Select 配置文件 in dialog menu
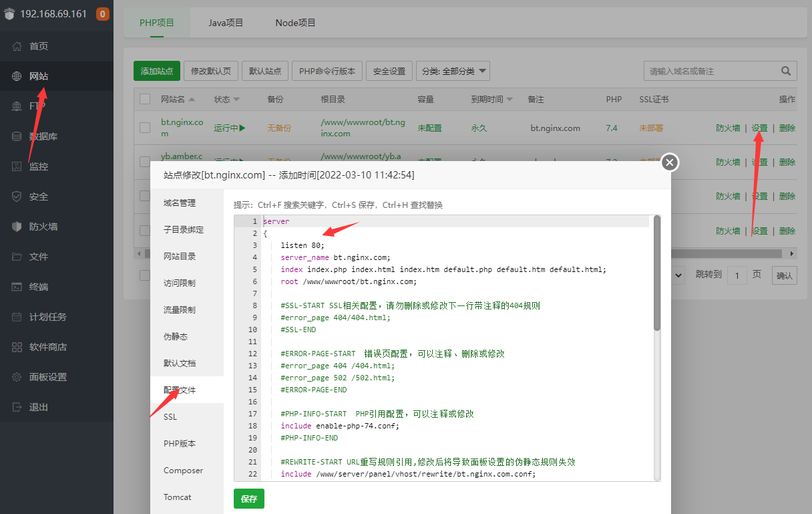Screen dimensions: 812x514 (x=187, y=390)
